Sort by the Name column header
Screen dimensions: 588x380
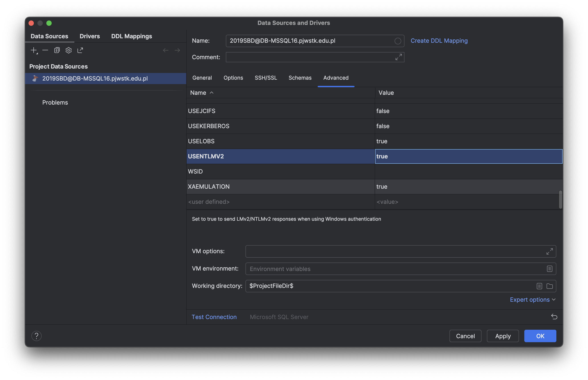coord(281,93)
